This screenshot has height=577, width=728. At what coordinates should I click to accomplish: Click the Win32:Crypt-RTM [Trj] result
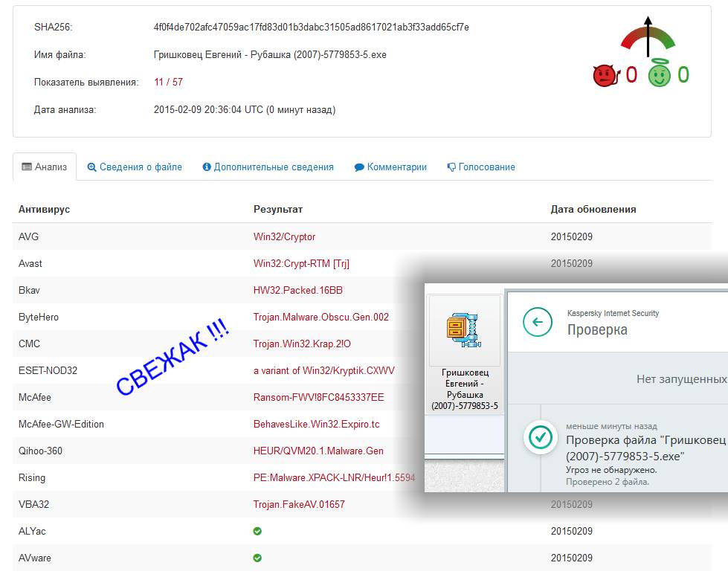(301, 264)
